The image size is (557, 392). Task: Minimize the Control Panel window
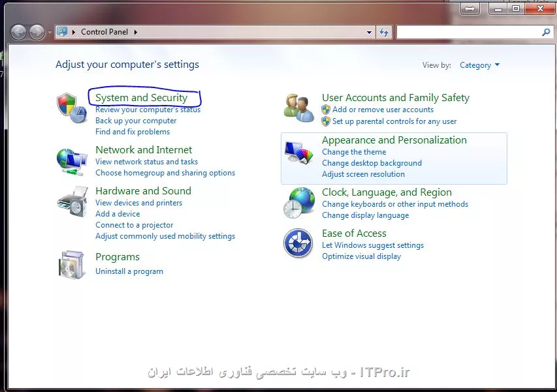pos(498,8)
